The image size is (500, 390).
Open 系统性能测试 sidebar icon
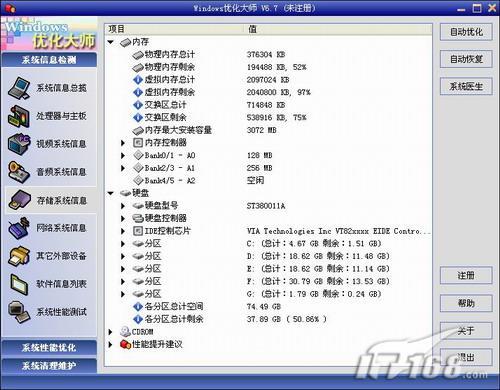[x=19, y=312]
